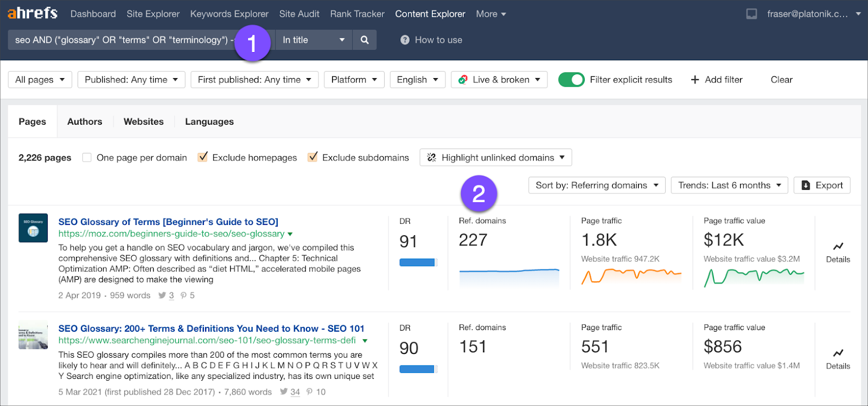
Task: Open the notifications monitor icon in header
Action: pos(751,14)
